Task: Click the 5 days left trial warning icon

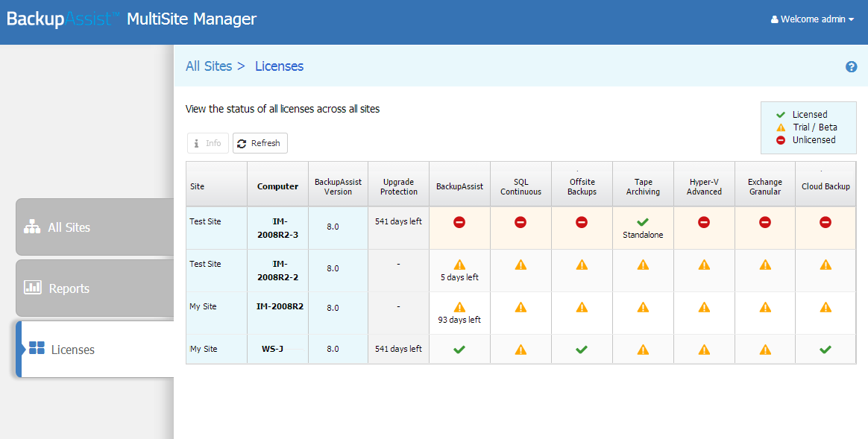Action: tap(459, 265)
